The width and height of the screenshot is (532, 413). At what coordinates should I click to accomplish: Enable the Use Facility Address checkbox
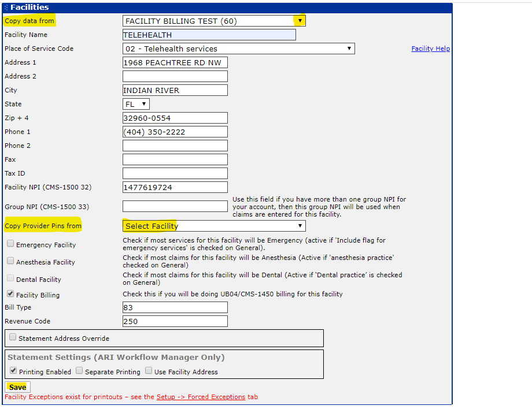click(149, 371)
